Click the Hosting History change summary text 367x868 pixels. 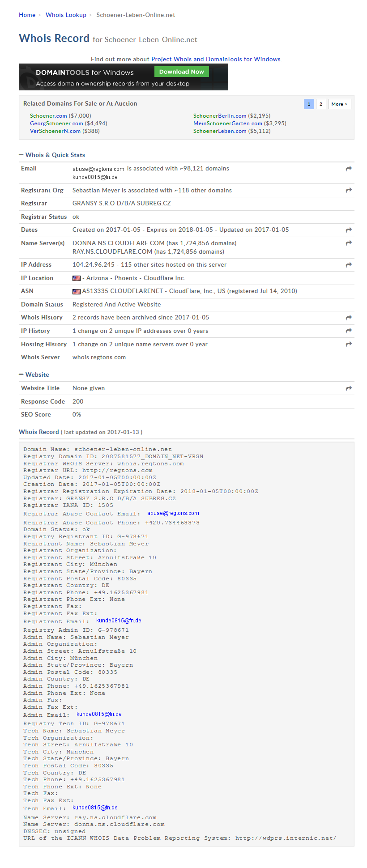coord(140,345)
